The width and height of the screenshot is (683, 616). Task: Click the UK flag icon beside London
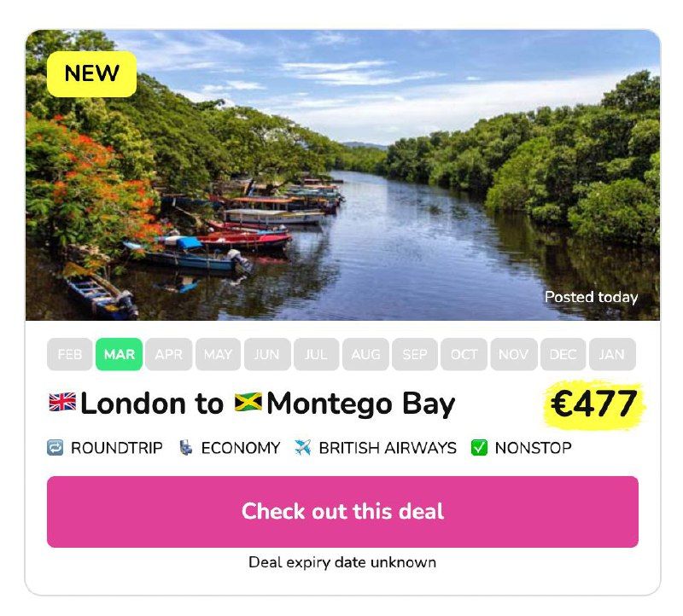62,402
